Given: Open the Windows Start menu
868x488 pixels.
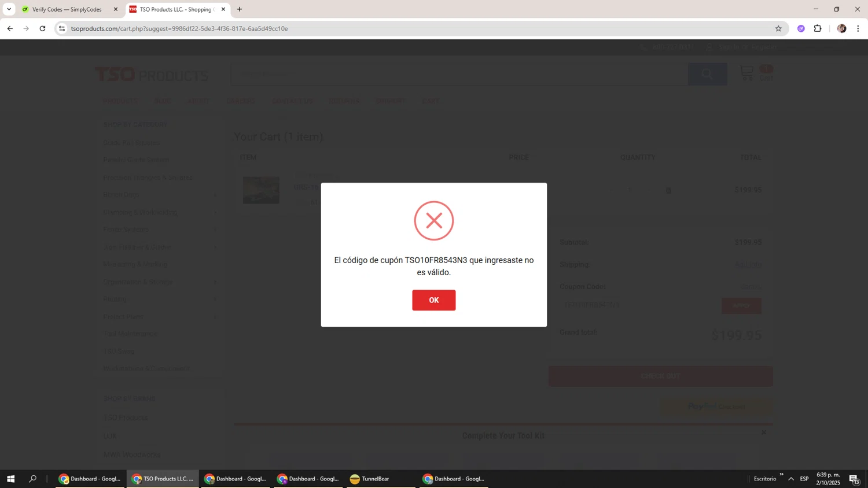Looking at the screenshot, I should (10, 479).
